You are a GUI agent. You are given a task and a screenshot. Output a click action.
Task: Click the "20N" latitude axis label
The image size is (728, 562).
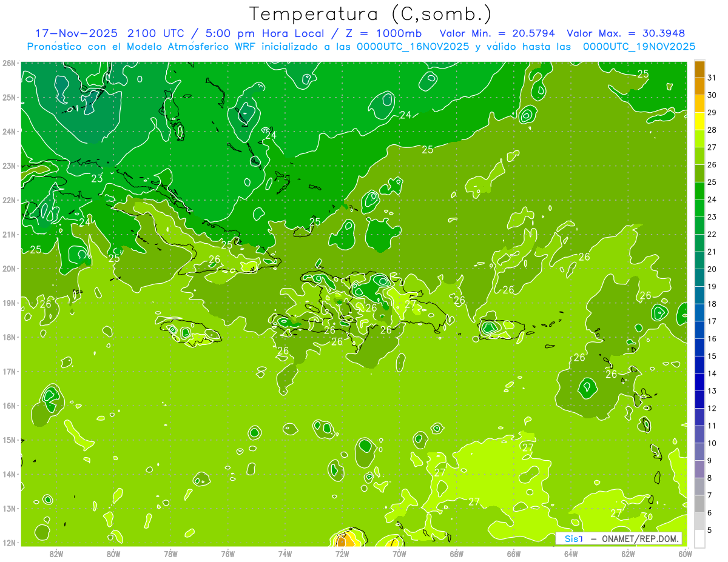pos(8,269)
